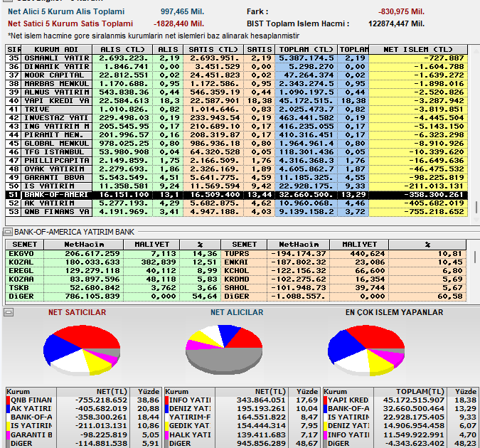This screenshot has width=480, height=448.
Task: Select the IS YATIRIM row in institutions table
Action: pyautogui.click(x=236, y=186)
